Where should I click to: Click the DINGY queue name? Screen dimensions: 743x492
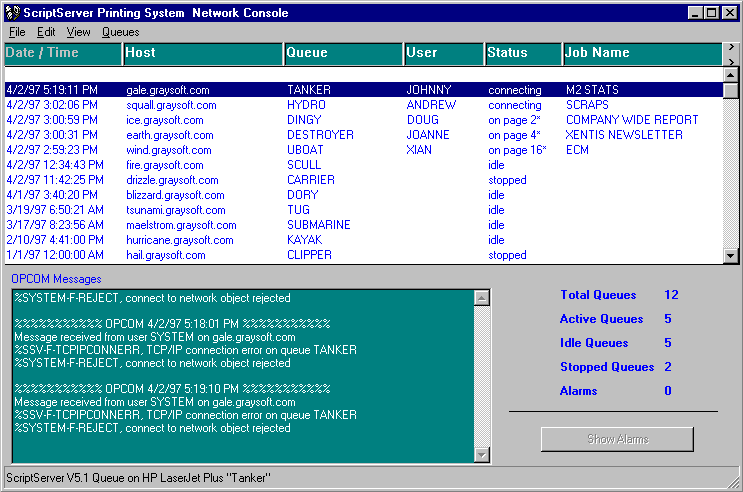coord(304,120)
